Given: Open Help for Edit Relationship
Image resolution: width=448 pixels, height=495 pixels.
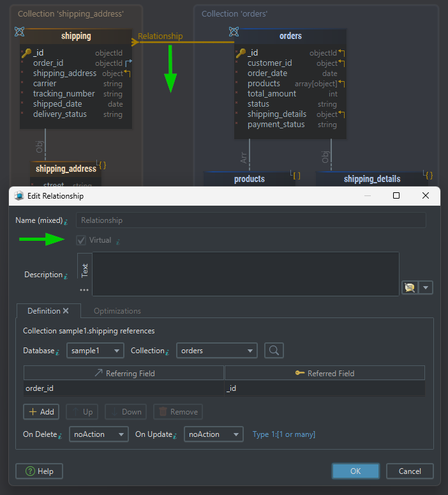Looking at the screenshot, I should coord(39,471).
